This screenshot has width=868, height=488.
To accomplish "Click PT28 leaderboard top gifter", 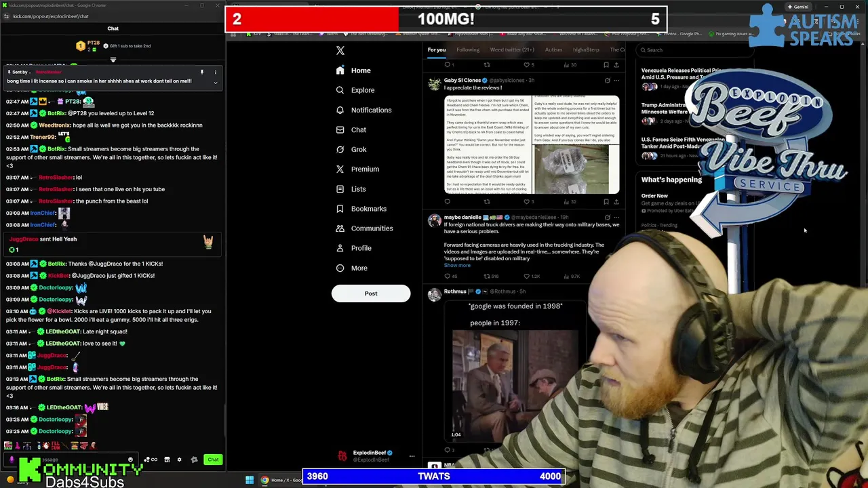I will (88, 46).
